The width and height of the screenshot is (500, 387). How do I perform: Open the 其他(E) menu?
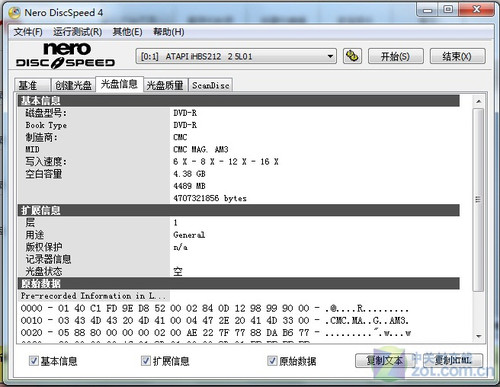(127, 32)
